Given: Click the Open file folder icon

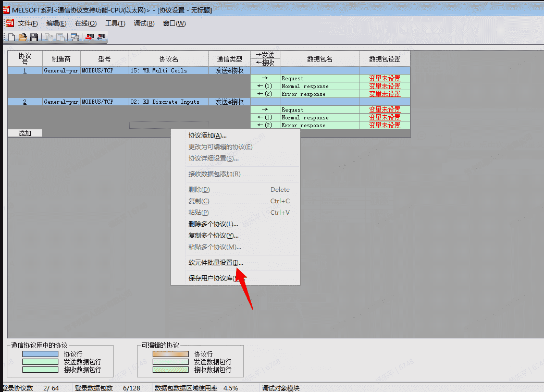Looking at the screenshot, I should [22, 37].
